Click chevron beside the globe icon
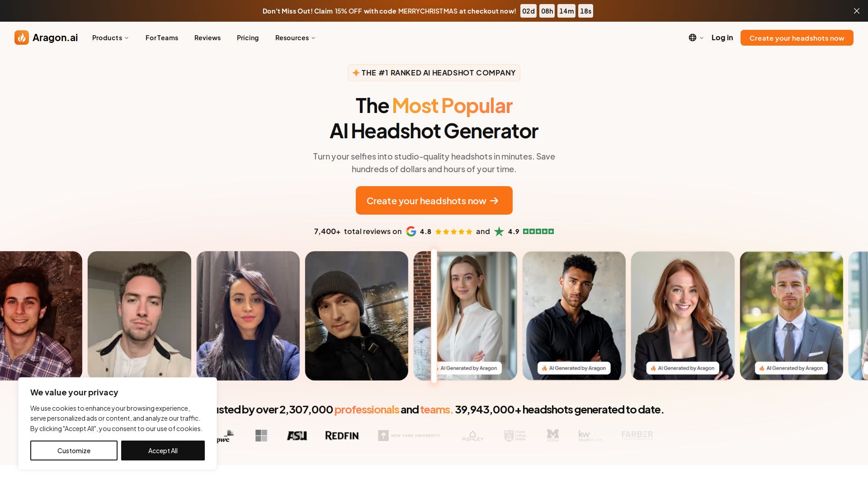The width and height of the screenshot is (868, 488). pos(702,38)
